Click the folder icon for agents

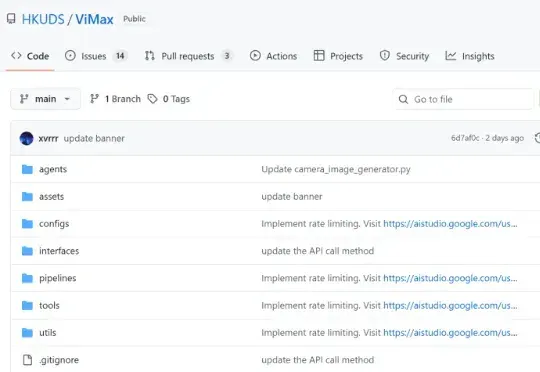(x=27, y=169)
